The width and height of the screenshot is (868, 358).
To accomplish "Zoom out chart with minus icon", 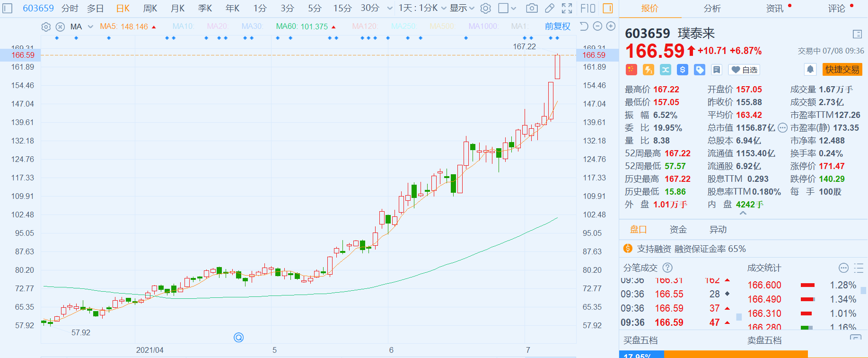I will coord(597,27).
